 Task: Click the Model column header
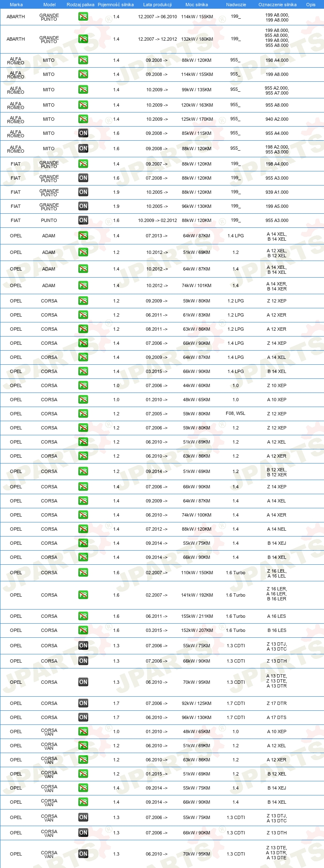[49, 5]
